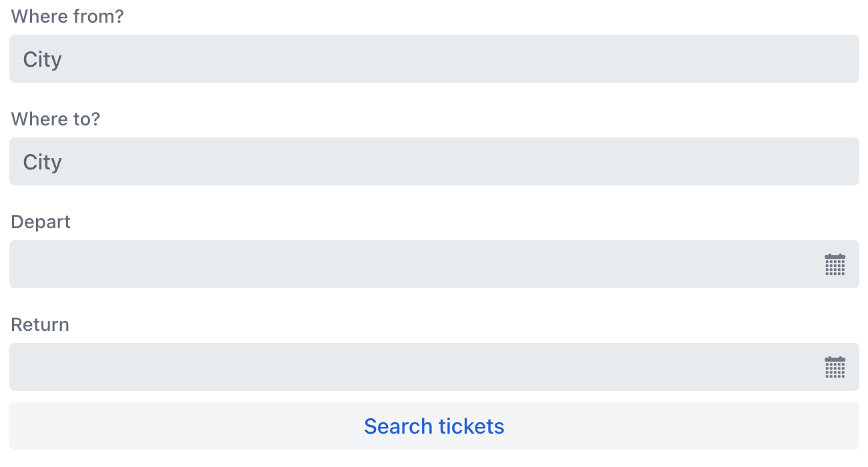
Task: Open the Depart date calendar icon
Action: tap(835, 264)
